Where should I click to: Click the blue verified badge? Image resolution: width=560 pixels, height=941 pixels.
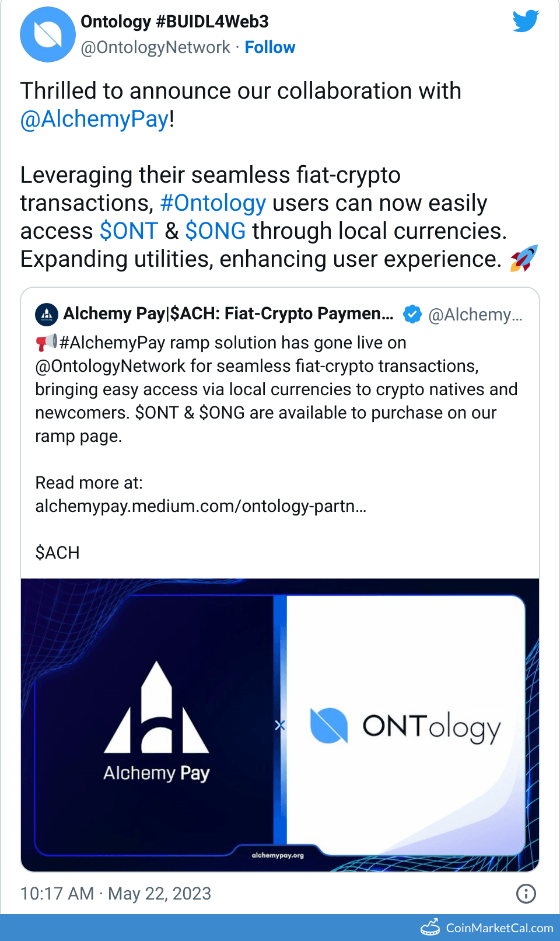(412, 314)
